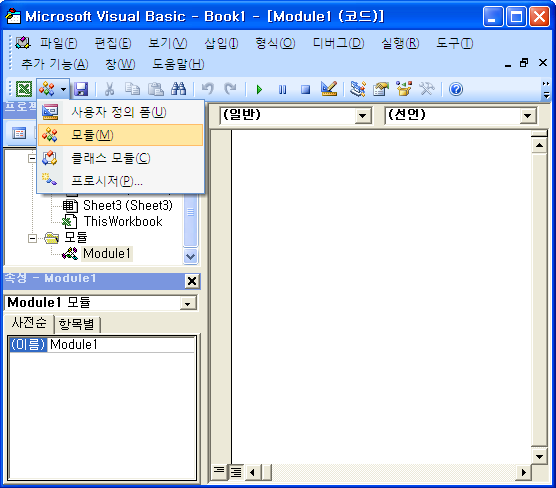Open the 파일(F) menu
The image size is (556, 488).
coord(59,43)
